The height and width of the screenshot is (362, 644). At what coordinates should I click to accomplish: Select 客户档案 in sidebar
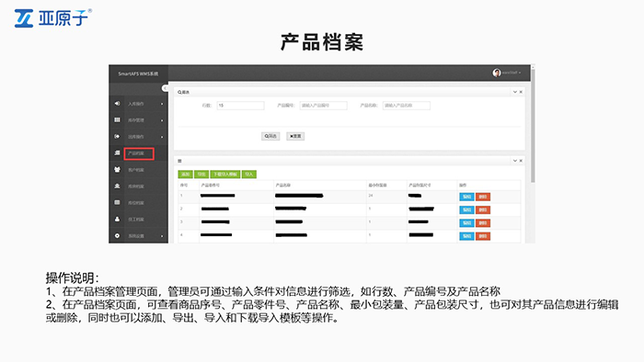[136, 170]
